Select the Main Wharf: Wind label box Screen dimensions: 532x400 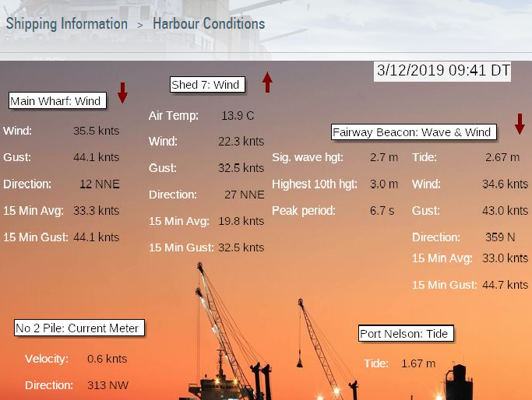pos(58,100)
